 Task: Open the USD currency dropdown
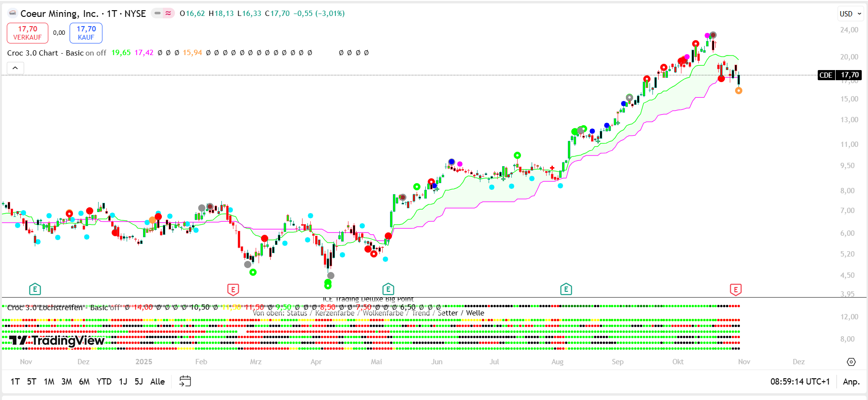point(850,14)
